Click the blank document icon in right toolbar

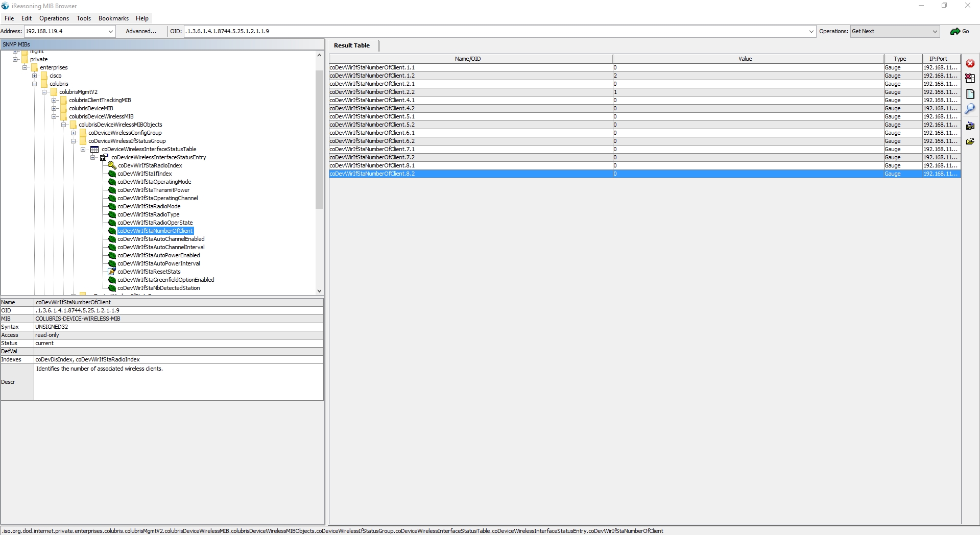[970, 94]
